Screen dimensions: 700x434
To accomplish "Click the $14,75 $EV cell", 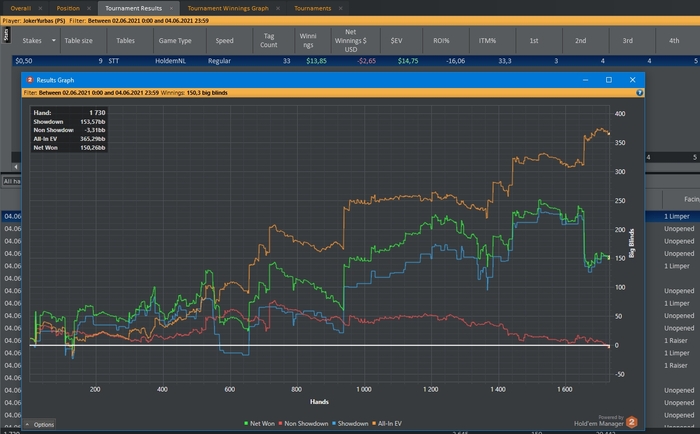I will [408, 61].
